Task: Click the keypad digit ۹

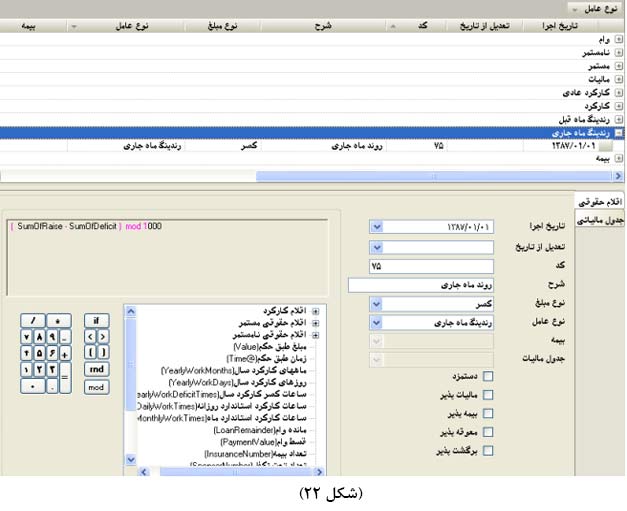Action: [52, 337]
